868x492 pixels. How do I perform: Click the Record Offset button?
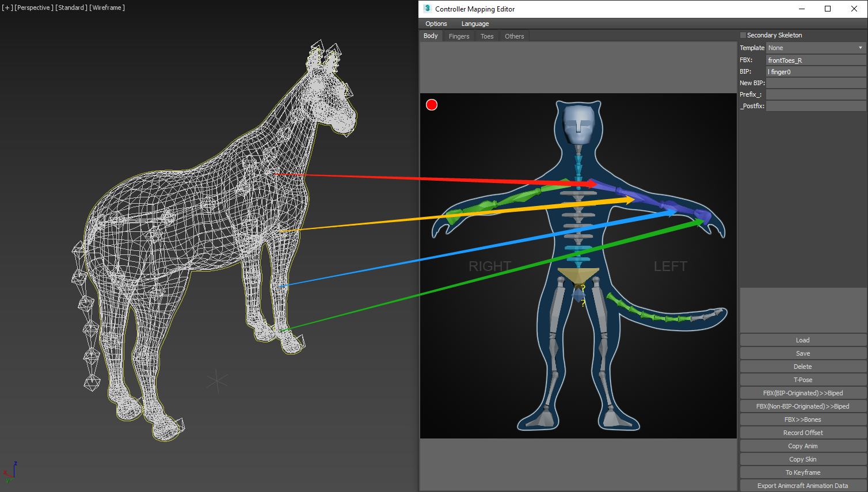click(803, 433)
